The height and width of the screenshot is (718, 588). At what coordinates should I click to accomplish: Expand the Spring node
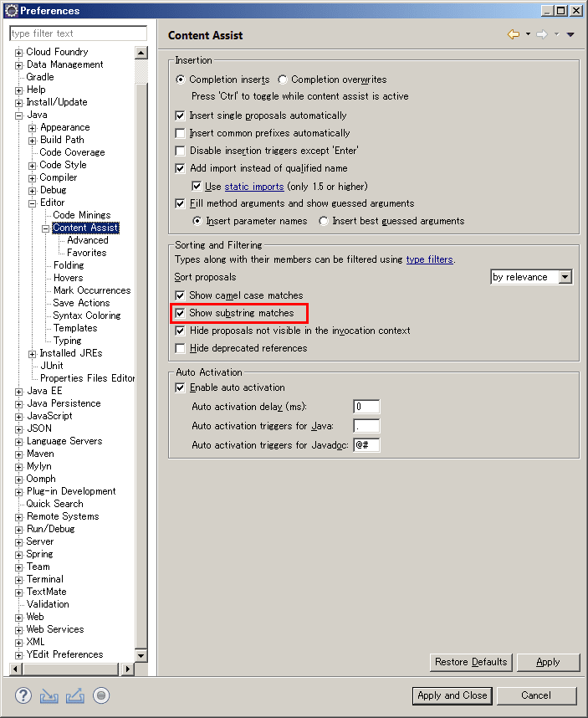18,555
